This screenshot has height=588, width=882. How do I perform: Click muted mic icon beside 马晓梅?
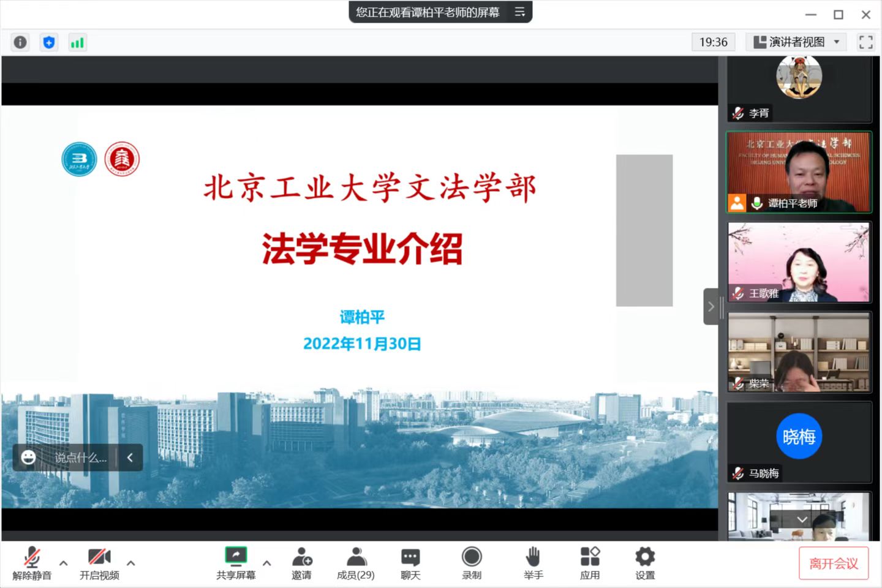tap(738, 473)
